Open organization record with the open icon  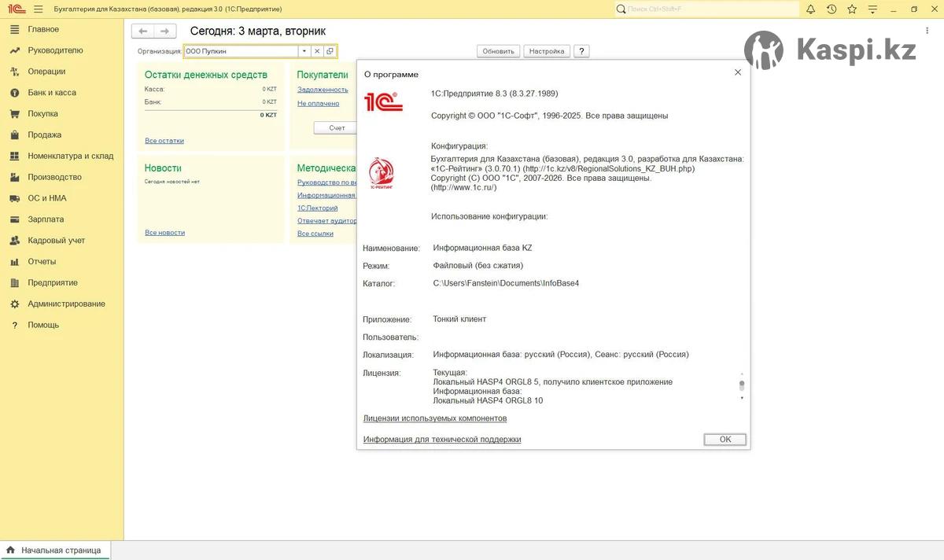click(330, 51)
